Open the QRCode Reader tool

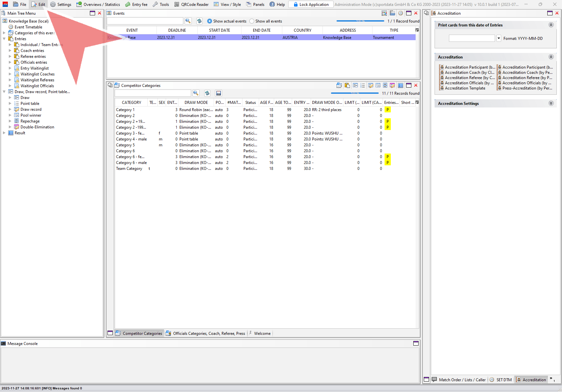click(191, 4)
